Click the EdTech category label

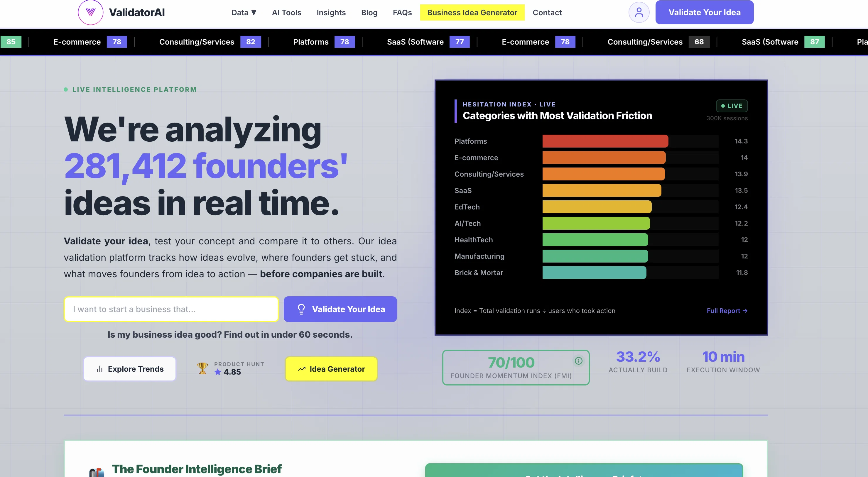click(467, 207)
